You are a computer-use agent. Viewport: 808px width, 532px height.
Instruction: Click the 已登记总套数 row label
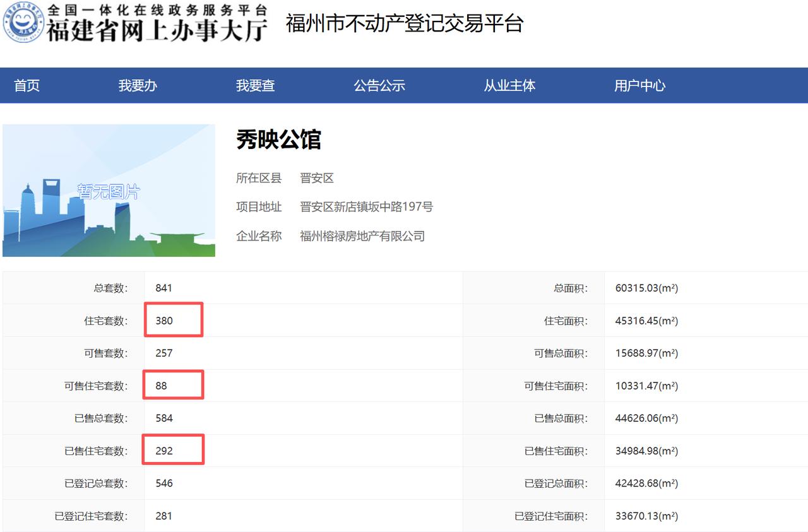click(x=95, y=483)
